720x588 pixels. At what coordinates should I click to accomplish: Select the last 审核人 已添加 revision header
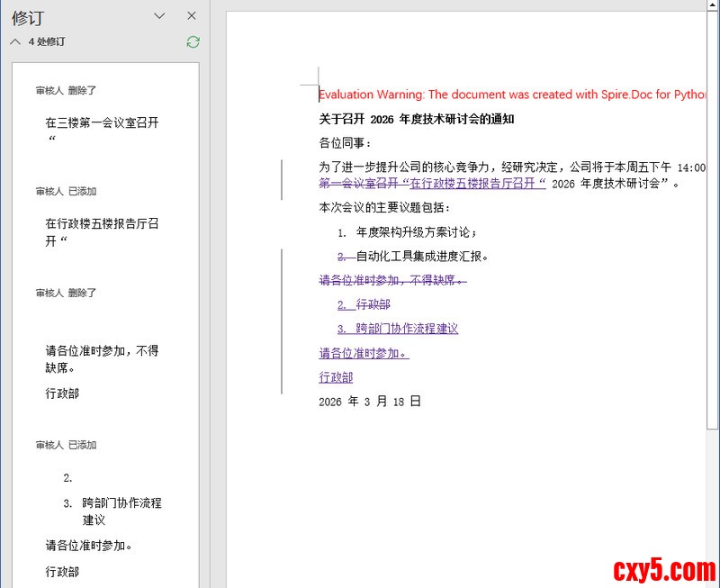click(66, 445)
